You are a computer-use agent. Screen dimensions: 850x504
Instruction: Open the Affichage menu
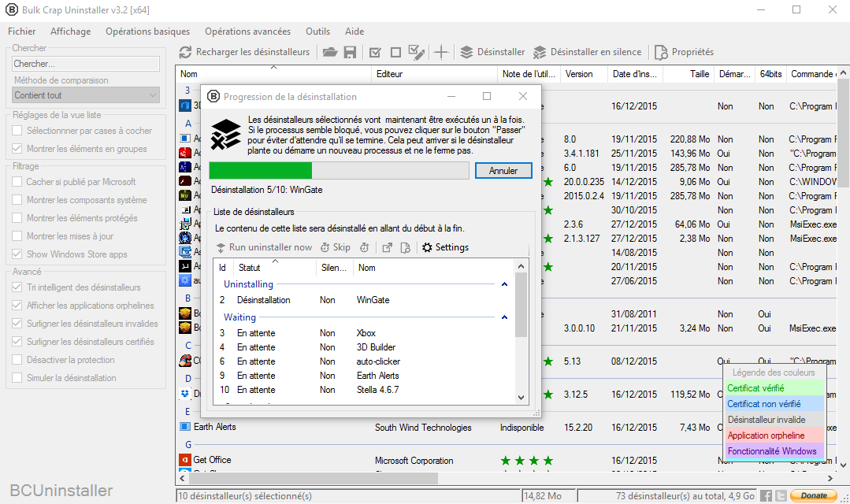[70, 31]
